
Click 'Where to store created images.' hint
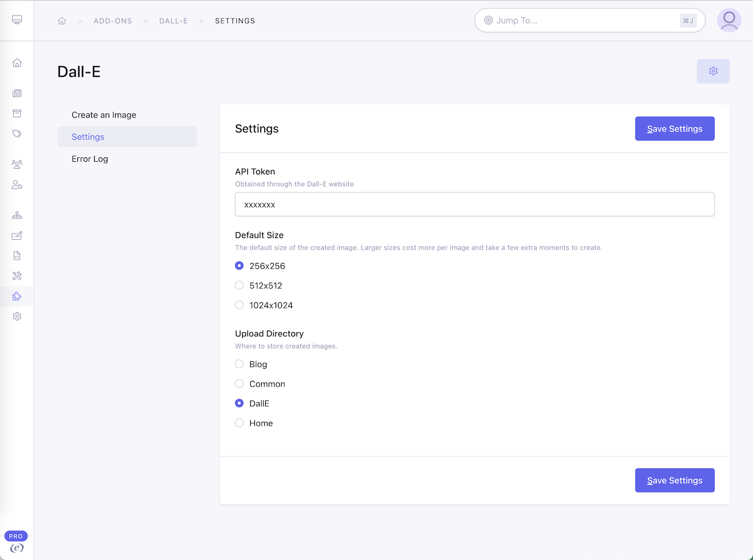(286, 346)
